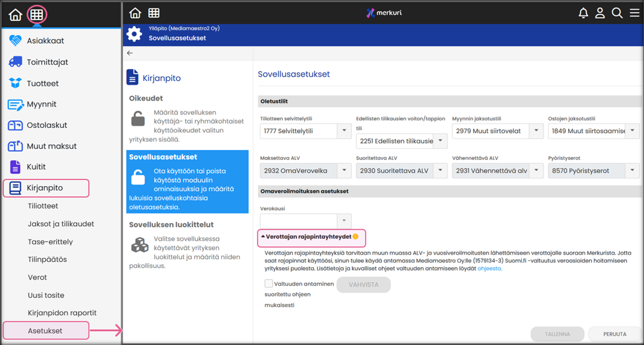Viewport: 644px width, 345px height.
Task: Click the circled apps grid icon
Action: point(36,15)
